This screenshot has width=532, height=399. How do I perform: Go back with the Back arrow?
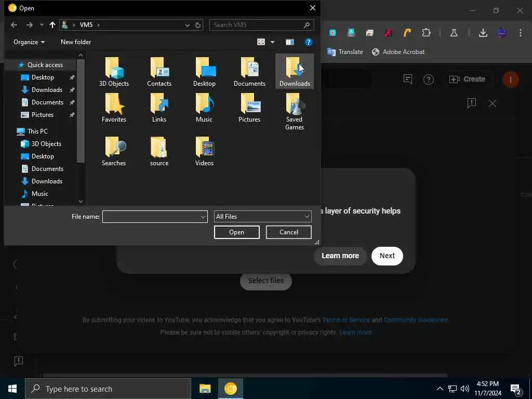point(14,25)
